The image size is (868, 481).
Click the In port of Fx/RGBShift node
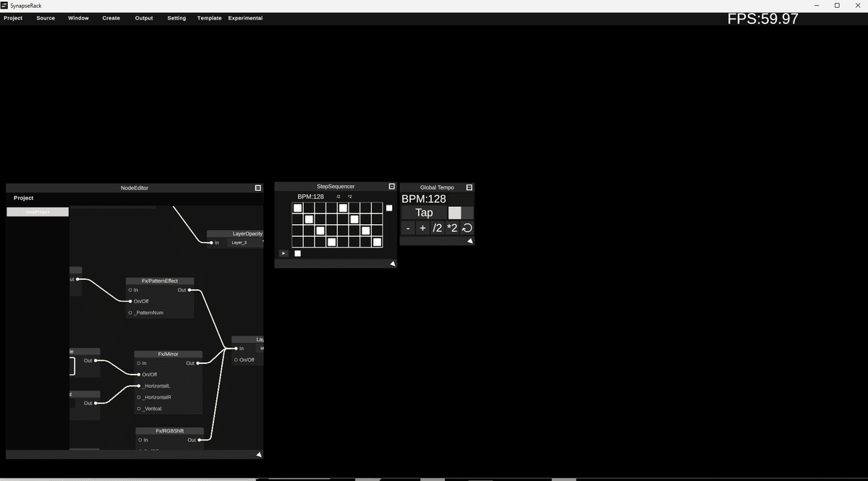tap(139, 439)
